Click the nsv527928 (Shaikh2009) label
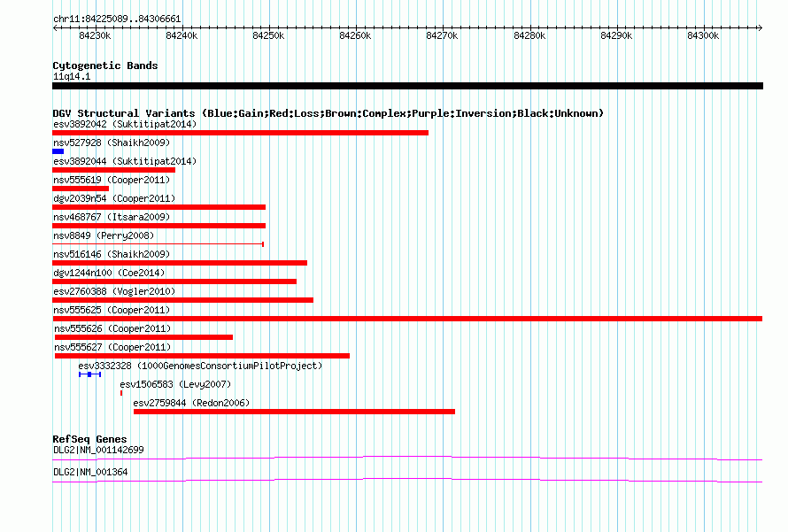Screen dimensions: 788x532 [112, 143]
